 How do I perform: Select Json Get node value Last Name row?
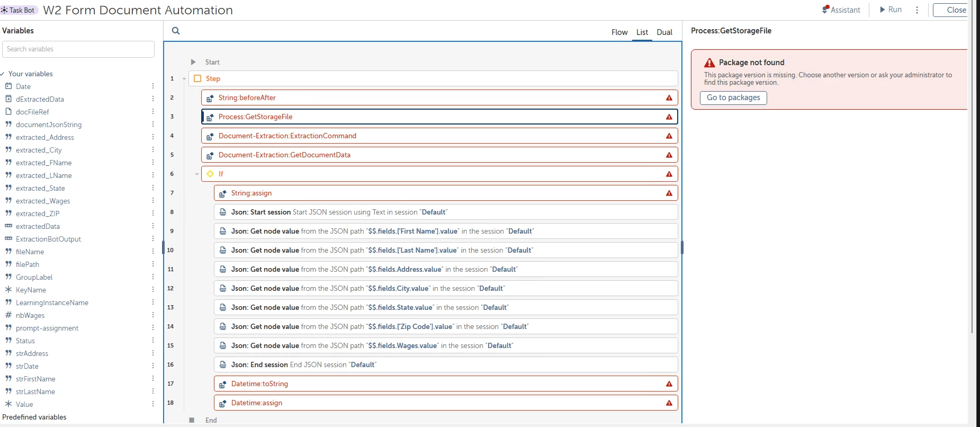pos(446,250)
